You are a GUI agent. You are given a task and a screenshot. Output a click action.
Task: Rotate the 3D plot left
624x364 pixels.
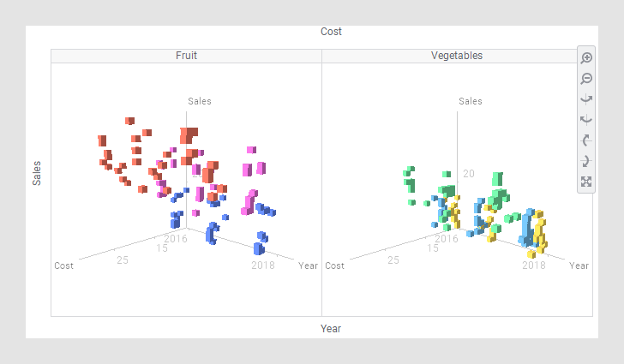(586, 99)
